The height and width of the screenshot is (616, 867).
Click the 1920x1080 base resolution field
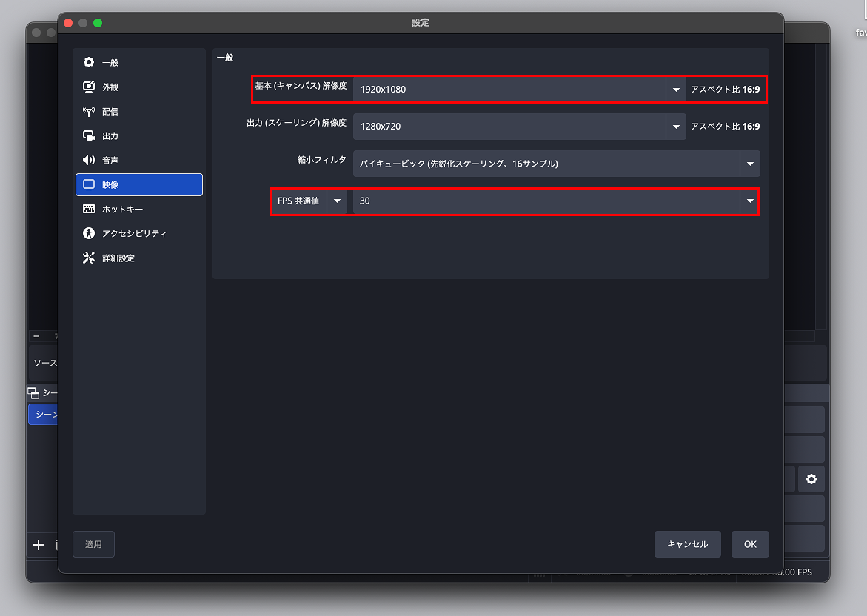point(509,90)
